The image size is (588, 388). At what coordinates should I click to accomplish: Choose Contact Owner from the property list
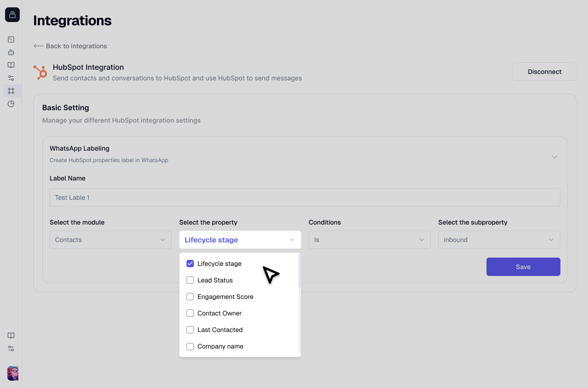click(220, 313)
